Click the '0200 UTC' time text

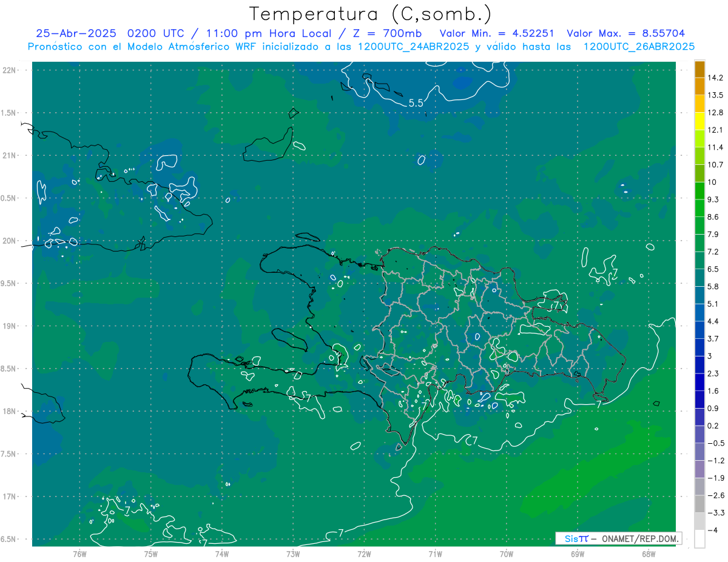point(157,33)
